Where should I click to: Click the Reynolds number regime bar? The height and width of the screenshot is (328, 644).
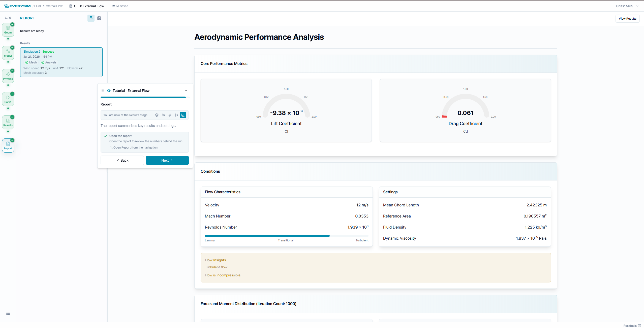pos(287,236)
